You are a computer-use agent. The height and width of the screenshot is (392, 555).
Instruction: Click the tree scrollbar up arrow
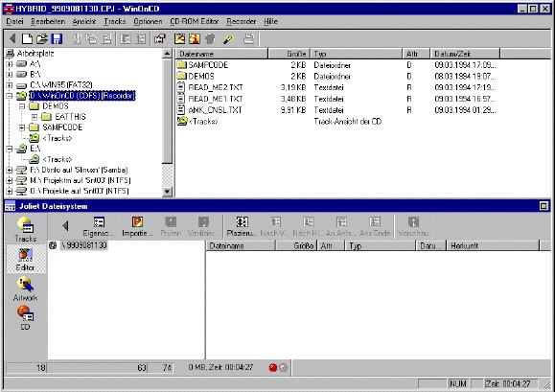pos(167,54)
